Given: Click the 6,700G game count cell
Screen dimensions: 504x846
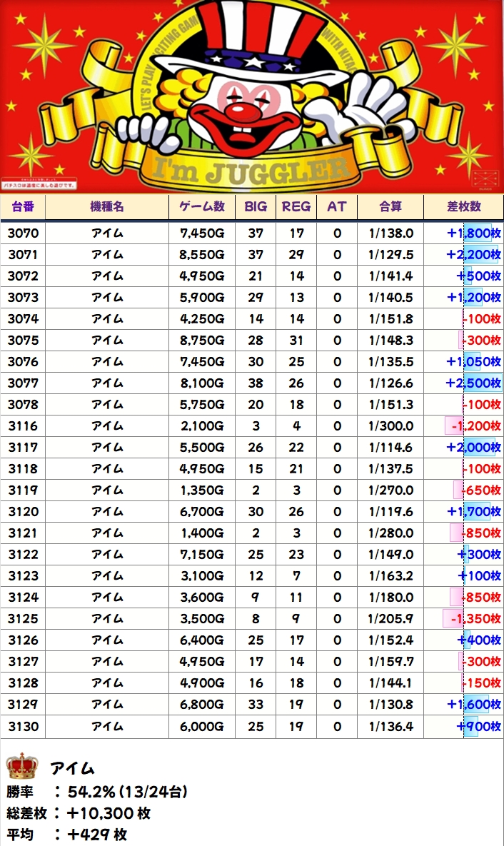Looking at the screenshot, I should click(202, 511).
